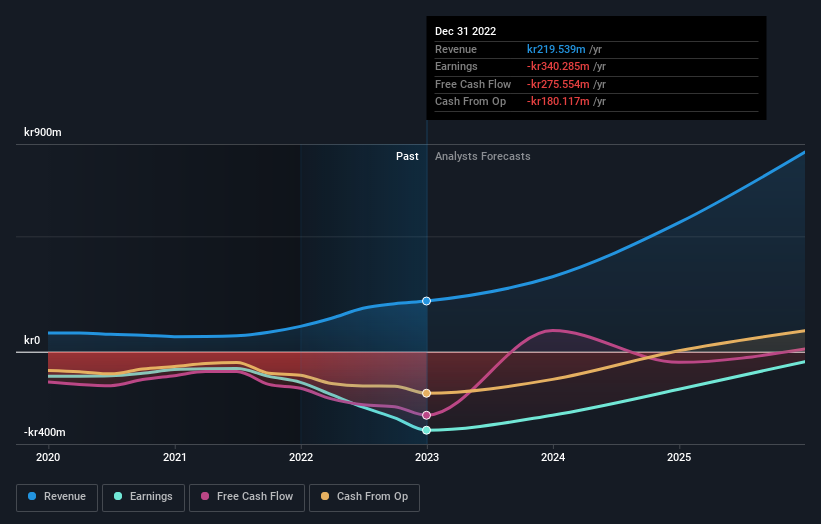The height and width of the screenshot is (524, 821).
Task: Click the kr219.539m revenue value
Action: pos(556,49)
